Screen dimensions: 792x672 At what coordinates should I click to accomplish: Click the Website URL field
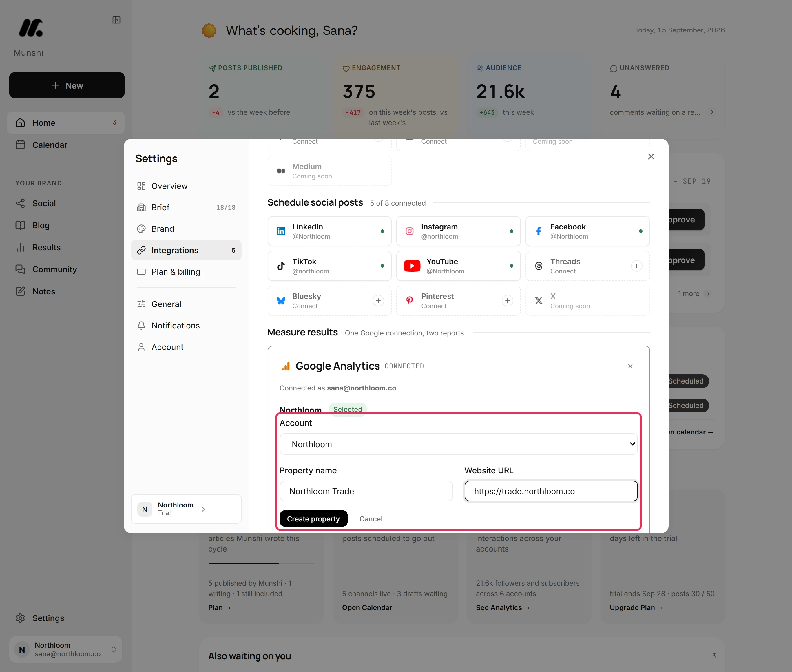[x=551, y=491]
